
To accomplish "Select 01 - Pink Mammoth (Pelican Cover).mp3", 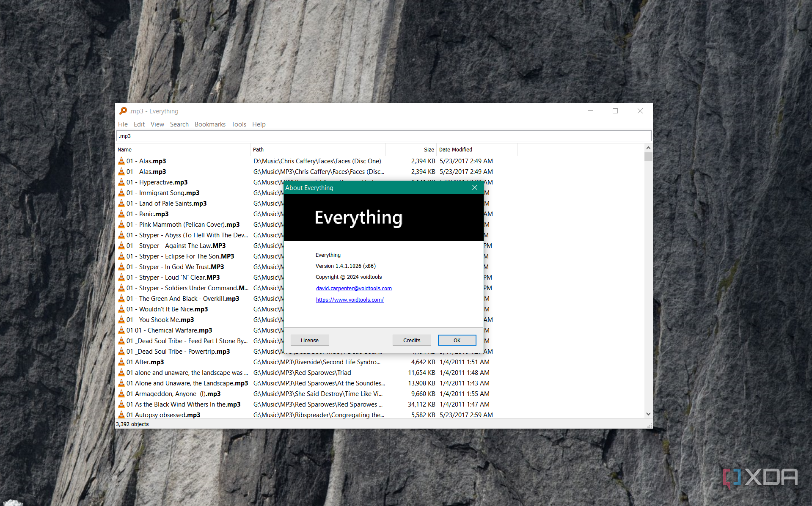I will (183, 225).
